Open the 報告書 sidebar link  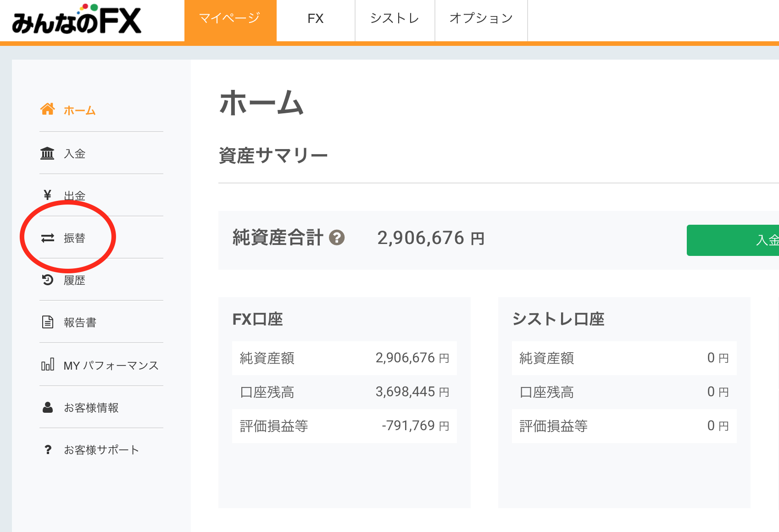[80, 322]
